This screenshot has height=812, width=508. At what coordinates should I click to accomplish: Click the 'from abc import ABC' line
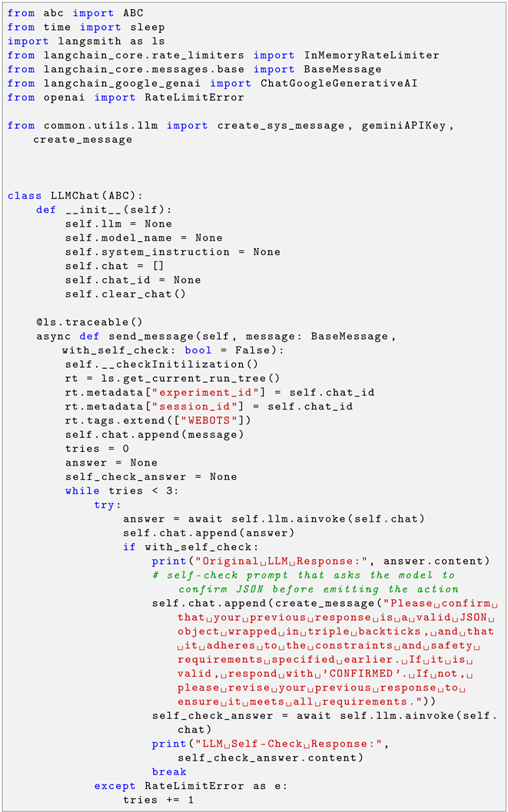tap(75, 13)
